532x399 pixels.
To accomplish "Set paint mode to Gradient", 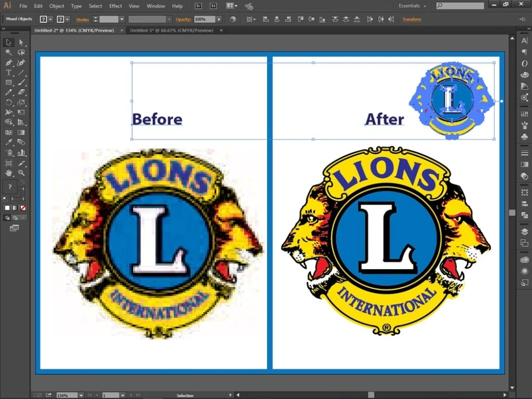I will (x=15, y=208).
